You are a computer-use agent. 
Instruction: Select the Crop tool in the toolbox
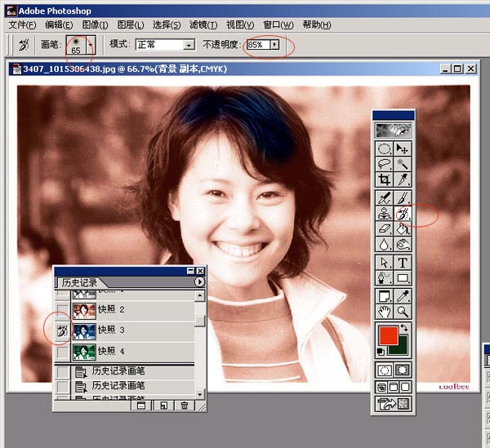384,180
